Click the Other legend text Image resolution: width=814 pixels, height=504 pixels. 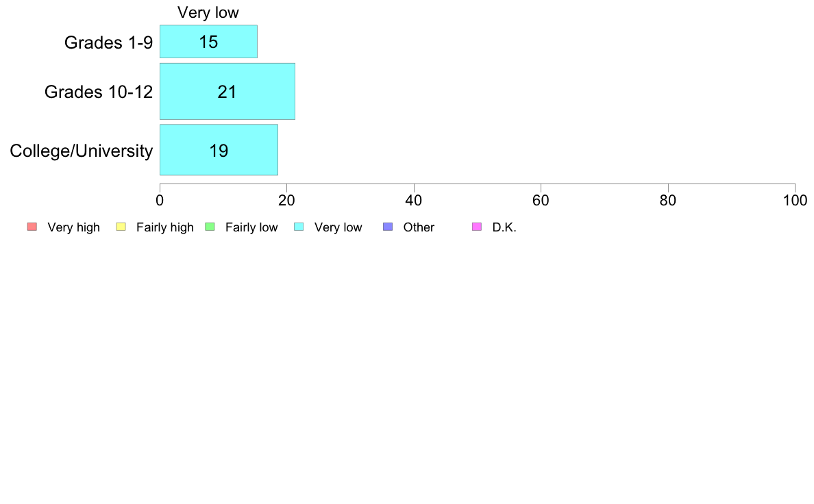tap(419, 227)
